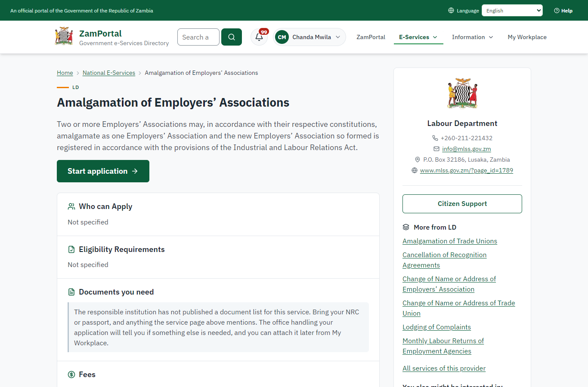The height and width of the screenshot is (387, 588).
Task: Open Change of Name or Address of Employers' Association
Action: pos(449,284)
